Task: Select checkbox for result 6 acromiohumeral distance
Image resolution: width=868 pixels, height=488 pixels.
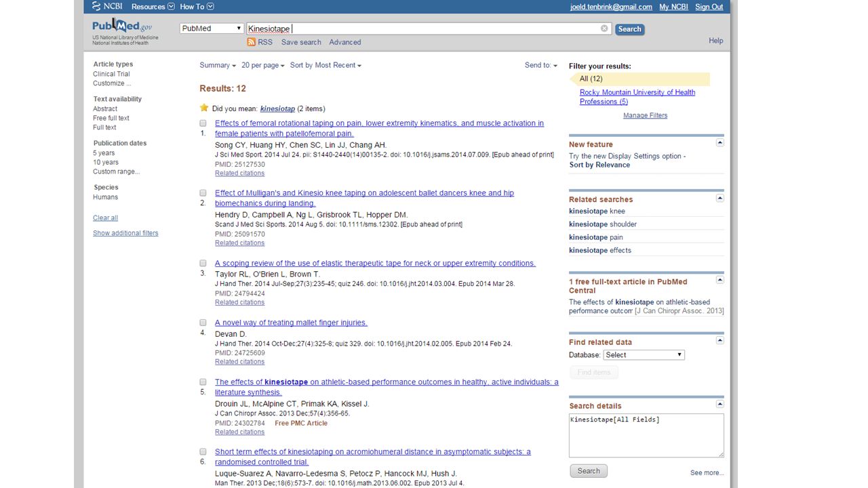Action: click(x=203, y=451)
